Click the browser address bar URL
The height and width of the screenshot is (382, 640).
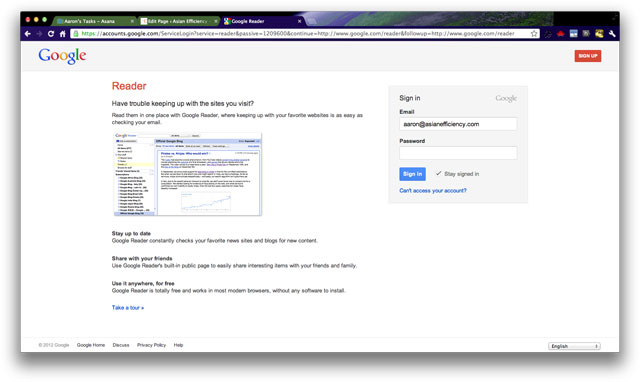(298, 33)
